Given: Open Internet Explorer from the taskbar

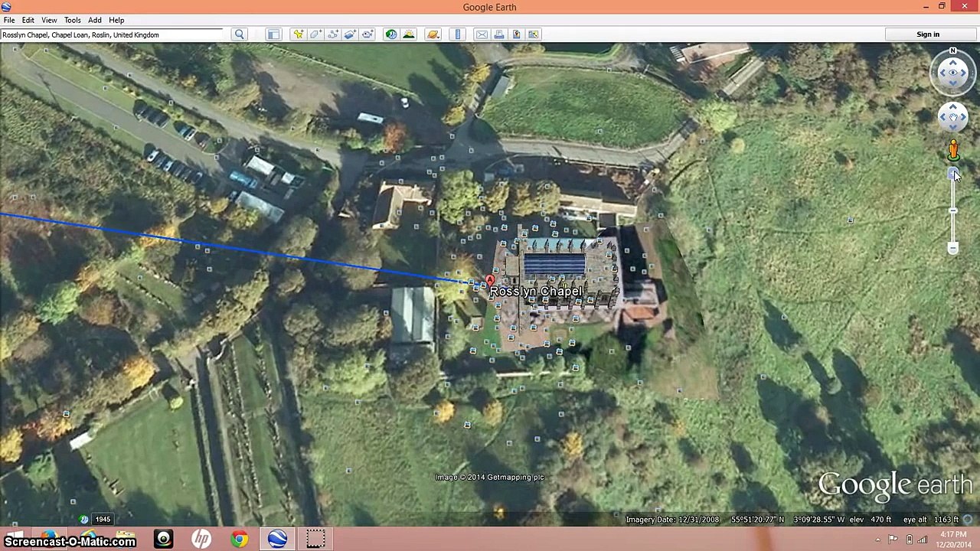Looking at the screenshot, I should pos(88,539).
